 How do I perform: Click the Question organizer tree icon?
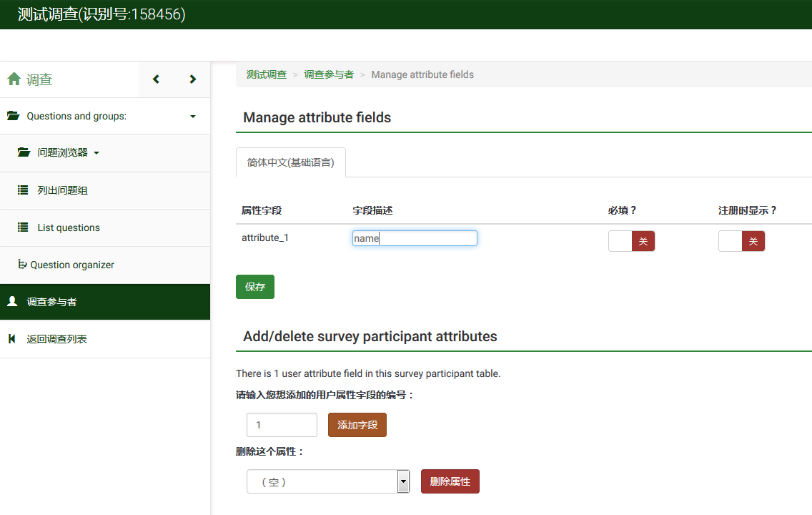22,265
